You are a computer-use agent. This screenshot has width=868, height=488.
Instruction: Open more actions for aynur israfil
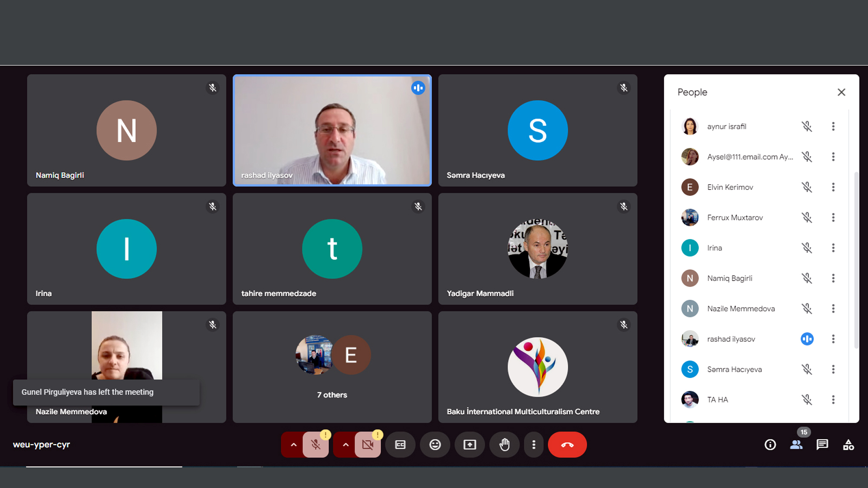tap(833, 126)
